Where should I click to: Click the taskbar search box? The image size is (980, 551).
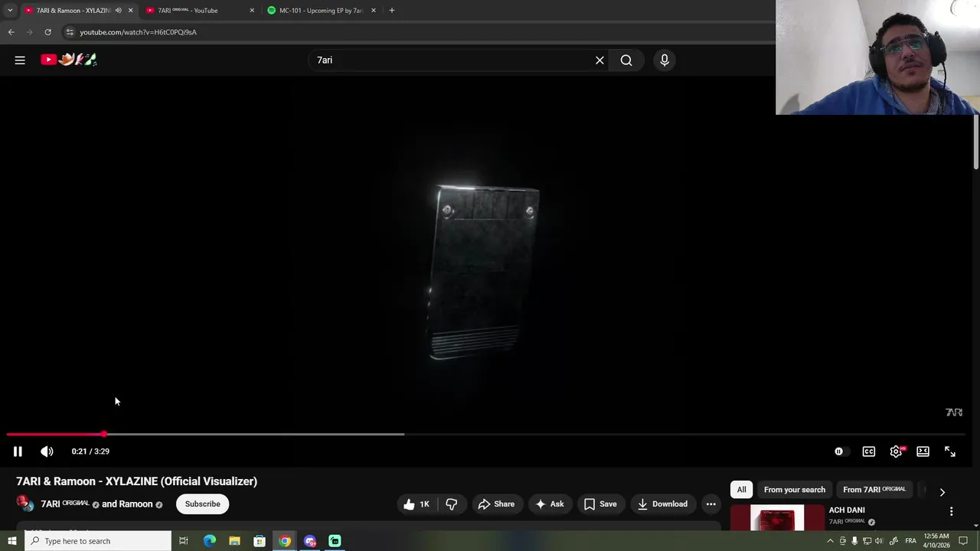click(x=98, y=541)
